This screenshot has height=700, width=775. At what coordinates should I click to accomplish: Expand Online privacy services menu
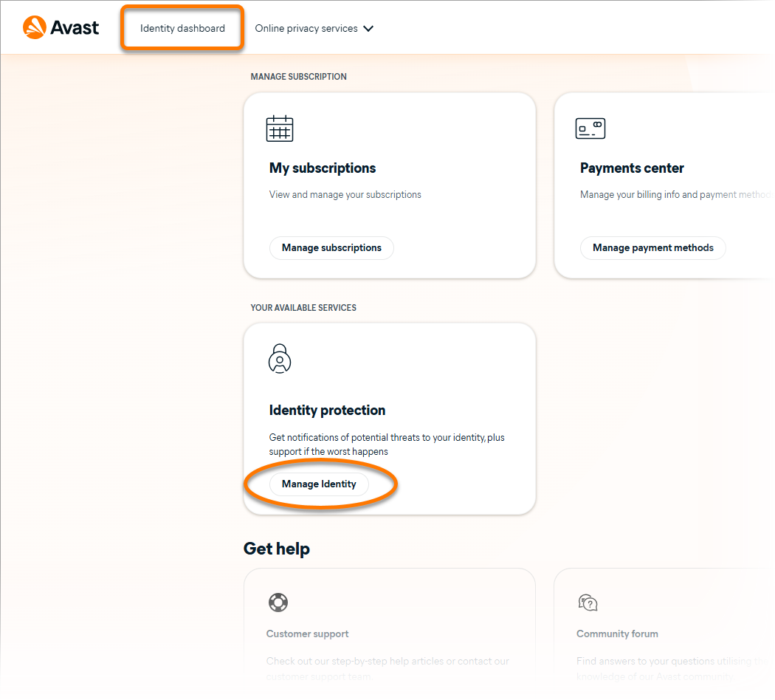tap(314, 28)
